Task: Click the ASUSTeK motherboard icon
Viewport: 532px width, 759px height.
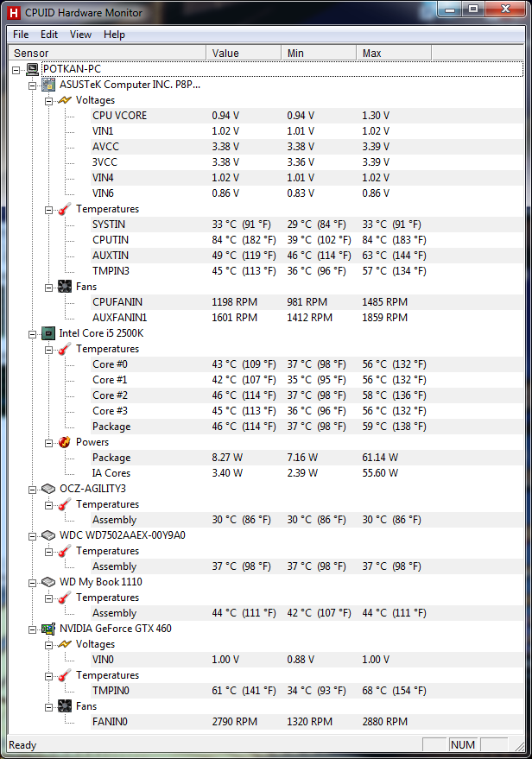Action: (48, 85)
